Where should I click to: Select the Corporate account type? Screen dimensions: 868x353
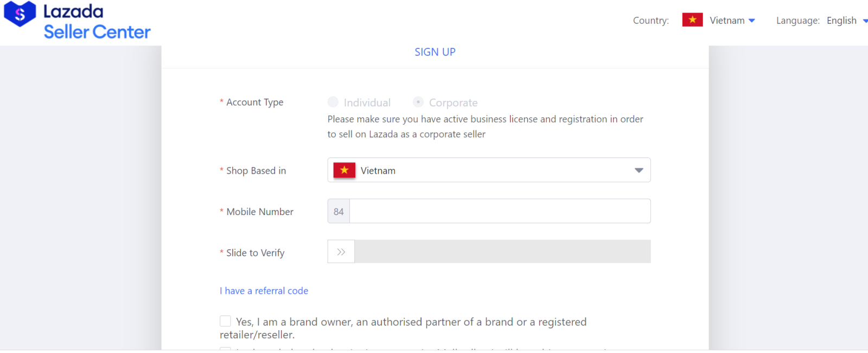coord(418,102)
